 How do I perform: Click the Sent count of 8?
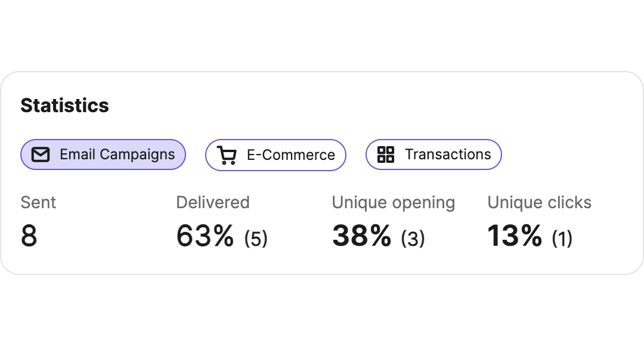pos(29,236)
